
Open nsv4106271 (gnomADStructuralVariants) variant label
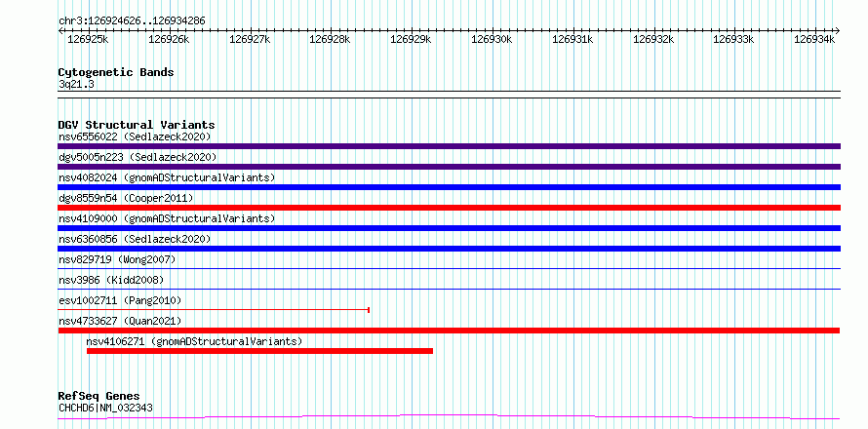coord(194,341)
